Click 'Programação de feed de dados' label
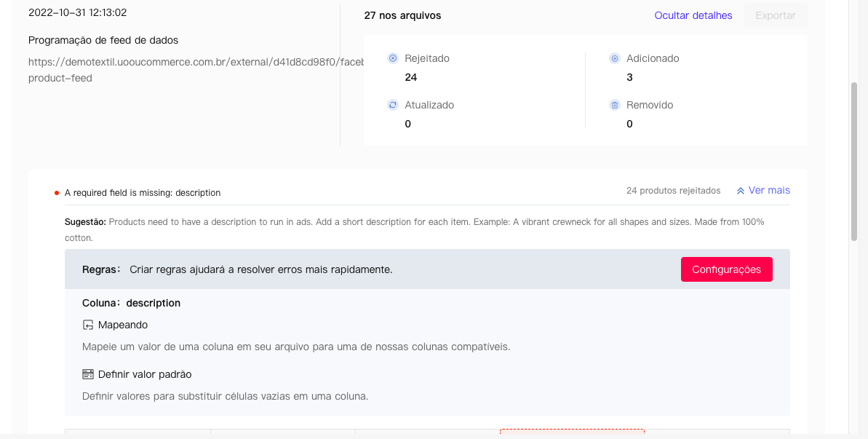Viewport: 868px width, 439px height. click(x=103, y=41)
